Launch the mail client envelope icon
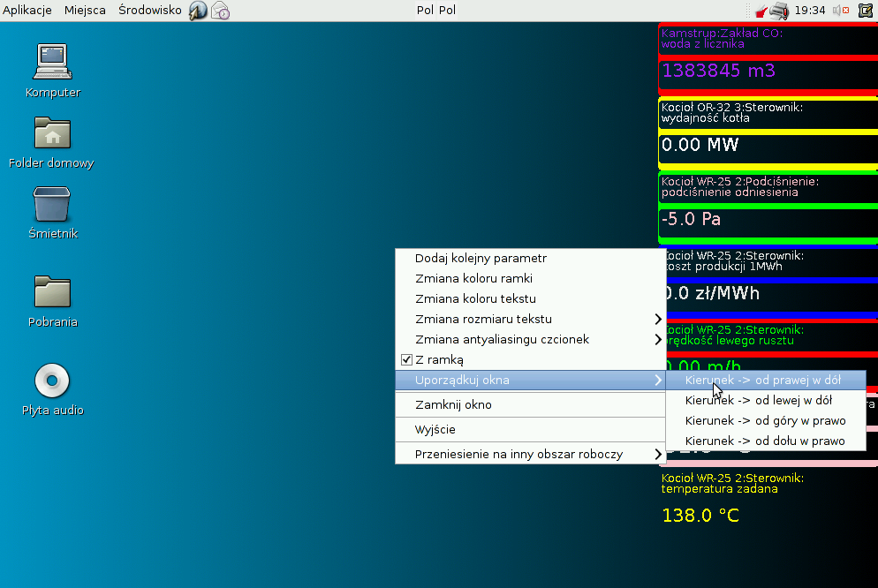Screen dimensions: 878x588 coord(220,10)
